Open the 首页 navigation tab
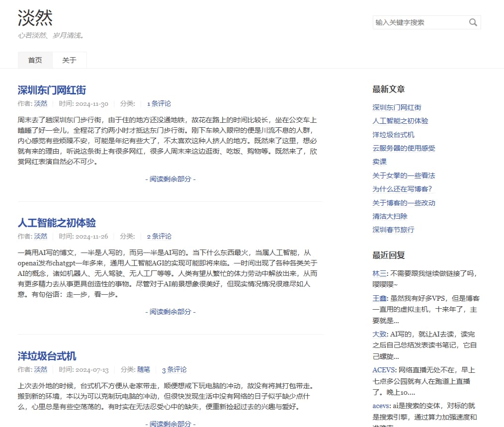Screen dimensions: 504x427 click(35, 60)
